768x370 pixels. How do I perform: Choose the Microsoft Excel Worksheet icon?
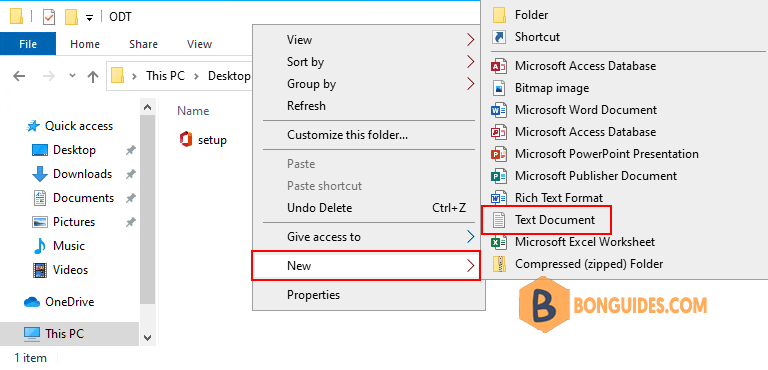498,242
